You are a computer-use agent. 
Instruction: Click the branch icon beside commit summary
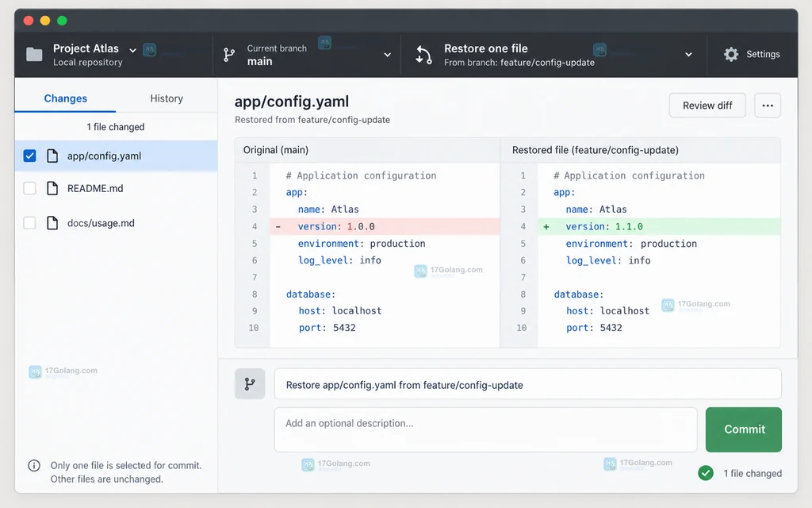(x=250, y=383)
